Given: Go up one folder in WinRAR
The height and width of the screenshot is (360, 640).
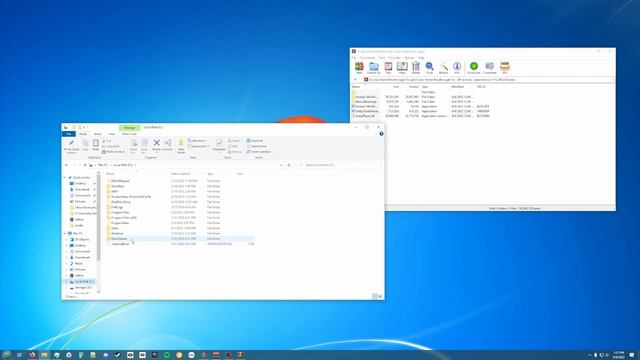Looking at the screenshot, I should [x=356, y=80].
